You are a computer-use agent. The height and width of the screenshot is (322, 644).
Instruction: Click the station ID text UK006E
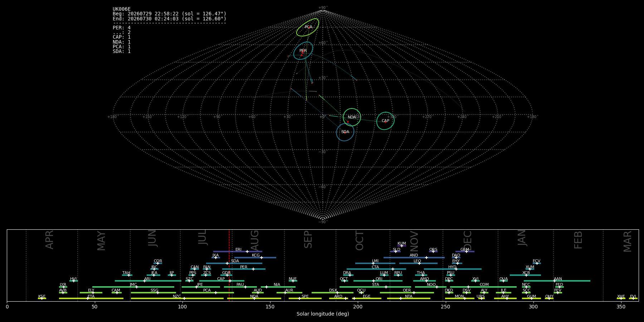point(122,9)
